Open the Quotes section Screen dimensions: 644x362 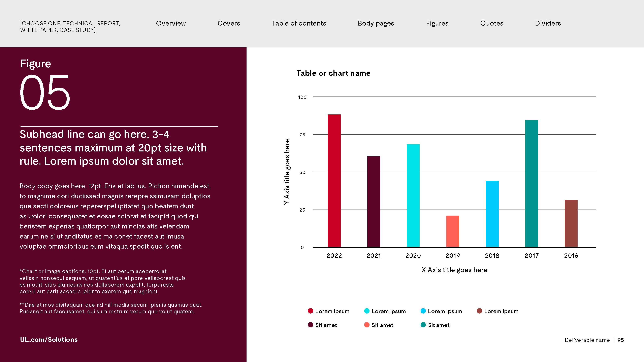[491, 23]
